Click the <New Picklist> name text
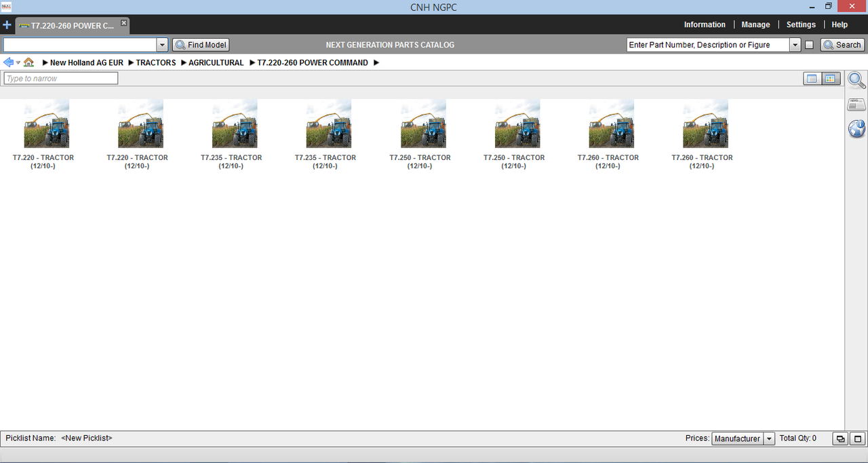The width and height of the screenshot is (868, 463). tap(87, 439)
